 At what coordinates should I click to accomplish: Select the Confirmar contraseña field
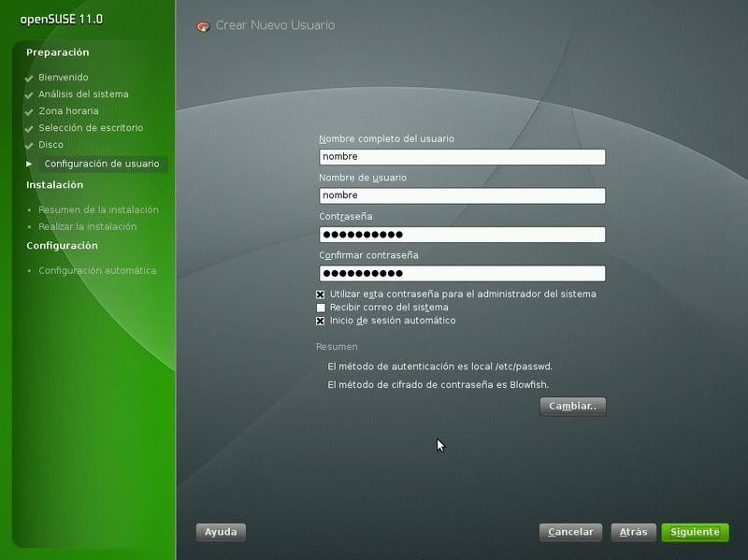462,273
